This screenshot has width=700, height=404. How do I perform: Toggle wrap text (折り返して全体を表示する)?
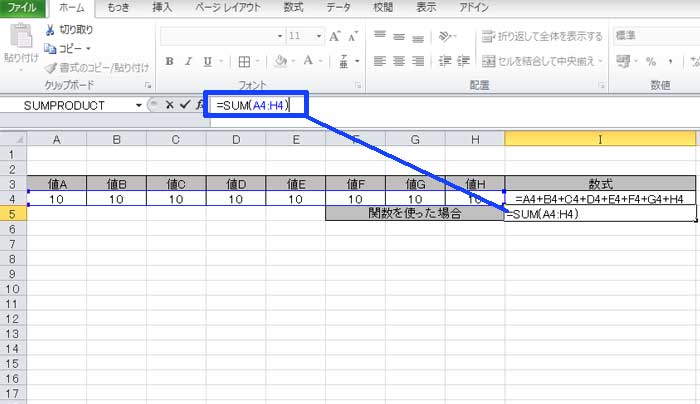[542, 36]
